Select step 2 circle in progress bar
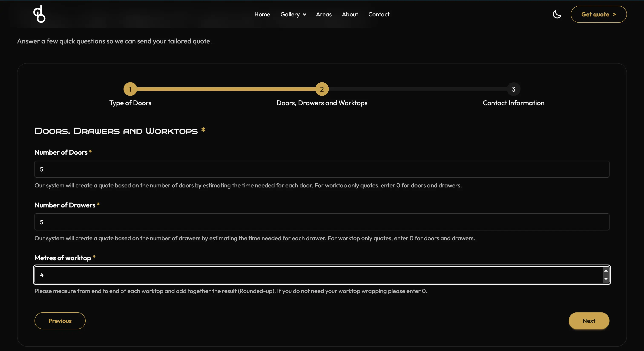644x351 pixels. tap(322, 89)
